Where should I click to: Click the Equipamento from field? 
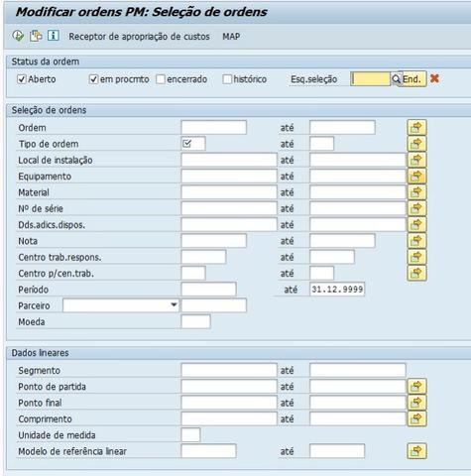coord(229,177)
